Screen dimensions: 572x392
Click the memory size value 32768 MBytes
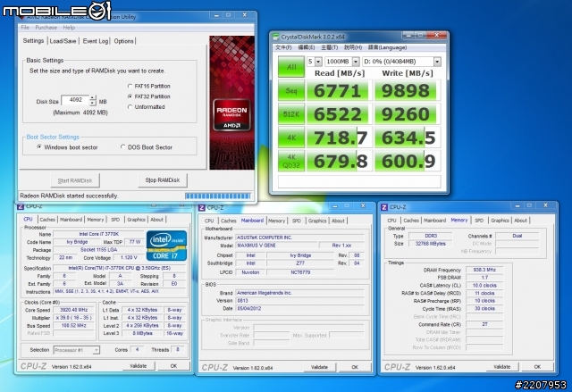coord(431,244)
